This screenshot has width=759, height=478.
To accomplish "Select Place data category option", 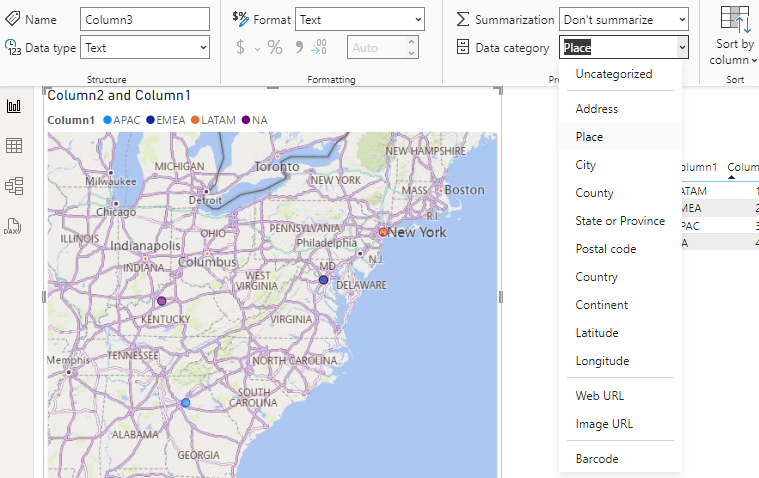I will point(620,137).
